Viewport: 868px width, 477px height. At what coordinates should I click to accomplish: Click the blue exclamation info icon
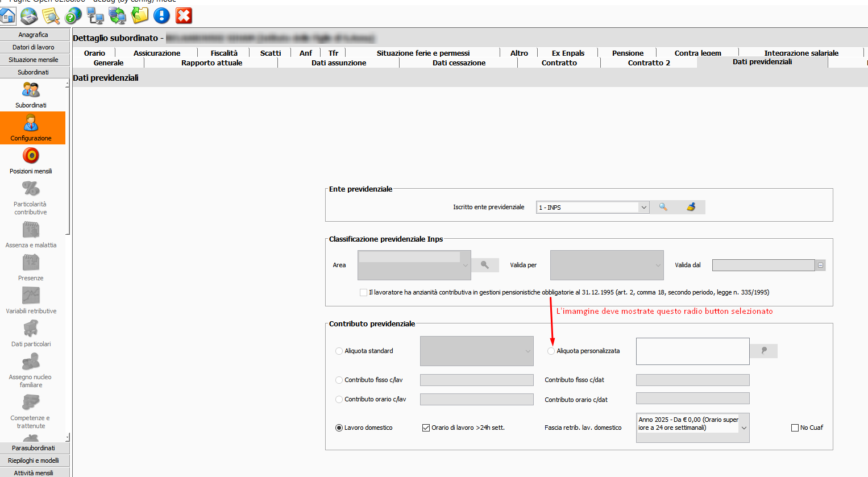(x=161, y=16)
